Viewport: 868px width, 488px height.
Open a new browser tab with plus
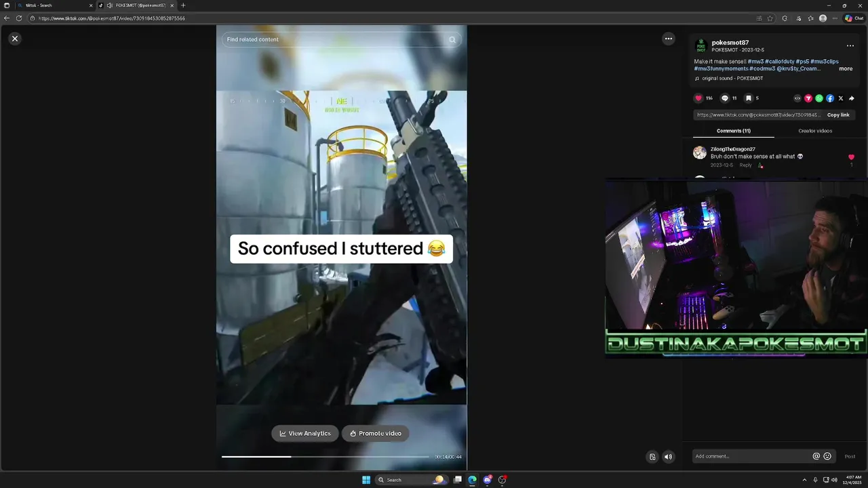183,5
